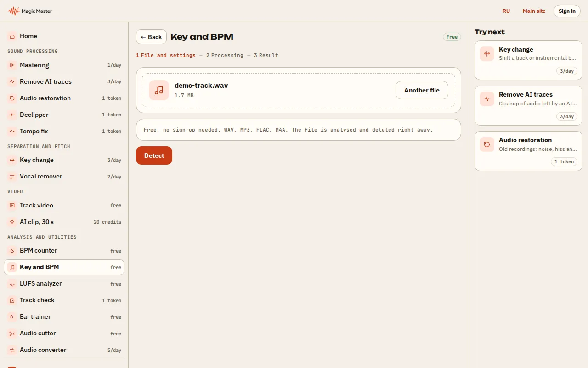
Task: Click the Track check sidebar icon
Action: pos(12,300)
